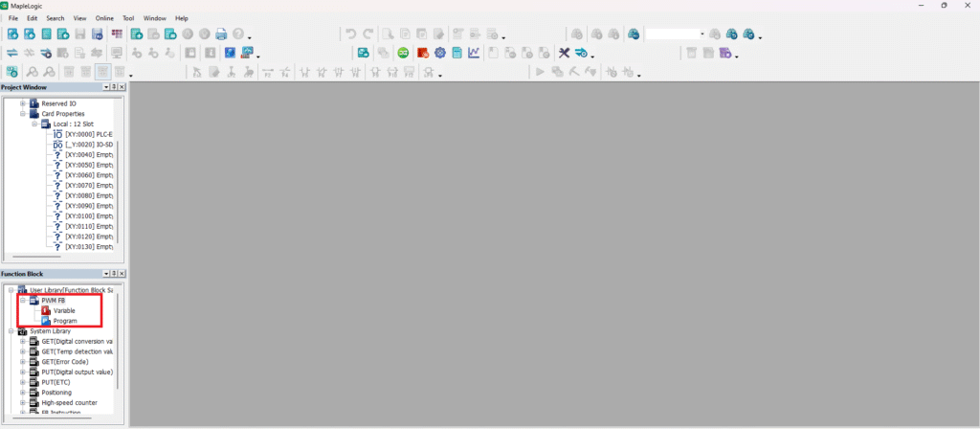Click the red document icon in second toolbar
Screen dimensions: 980x429
click(x=423, y=54)
